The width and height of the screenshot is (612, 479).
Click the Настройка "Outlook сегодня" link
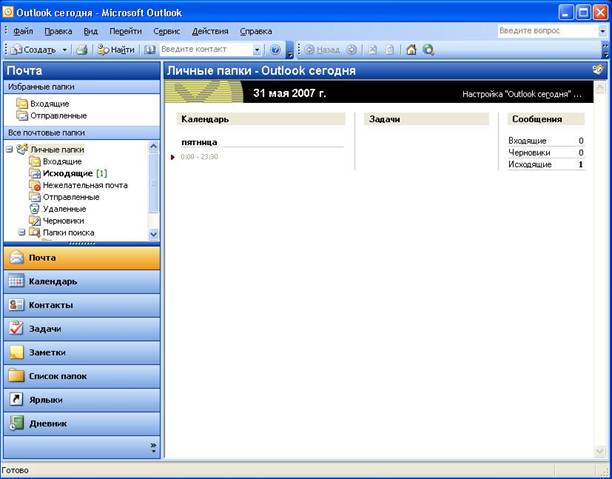[521, 94]
